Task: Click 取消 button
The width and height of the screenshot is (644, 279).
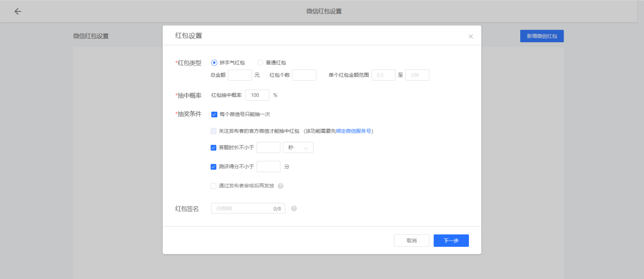Action: (x=412, y=241)
